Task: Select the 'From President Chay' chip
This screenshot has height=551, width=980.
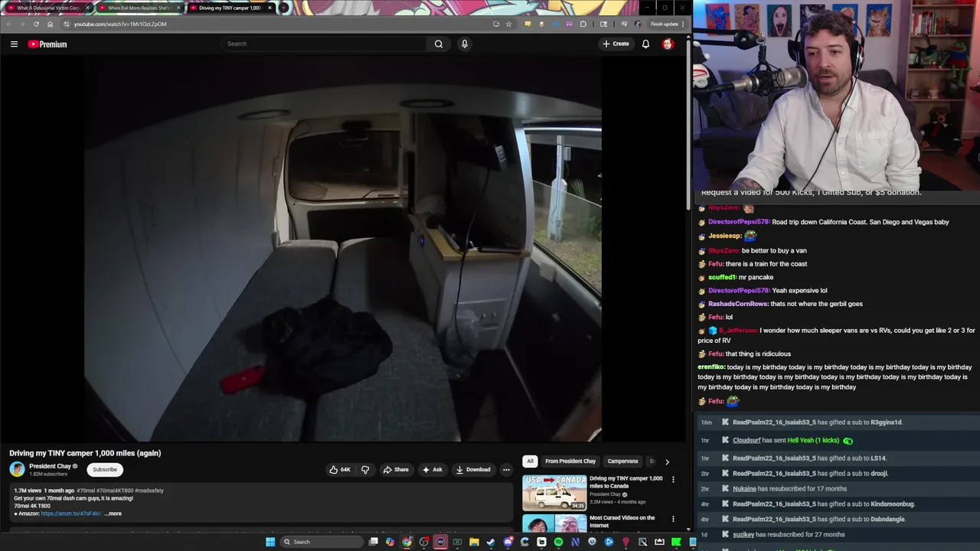Action: point(570,461)
